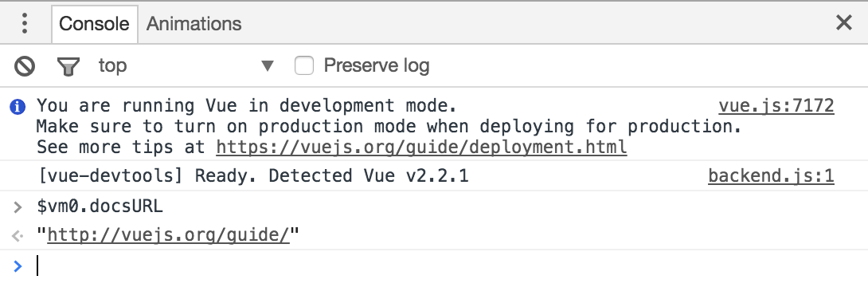Viewport: 868px width, 303px height.
Task: Open the vue.js:7172 source link
Action: (776, 105)
